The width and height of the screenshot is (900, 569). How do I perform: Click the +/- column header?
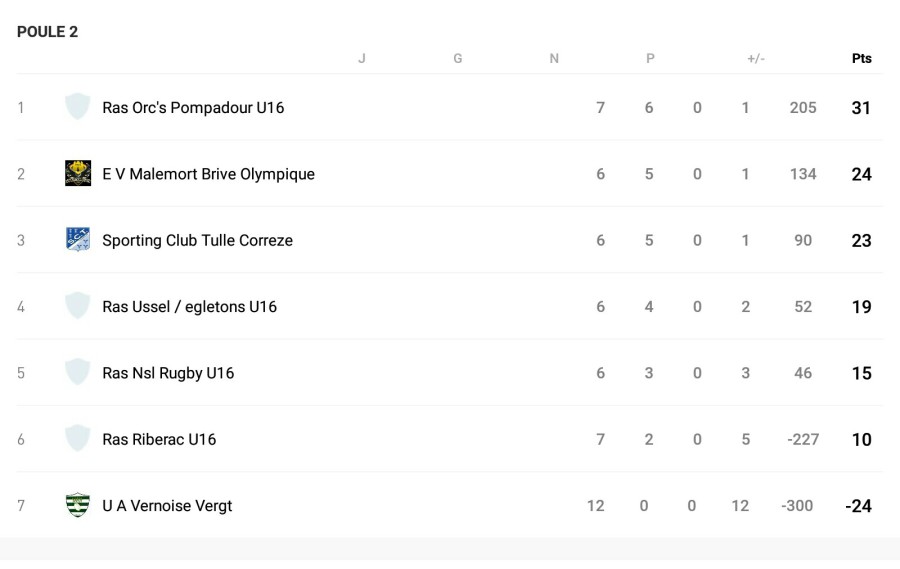(756, 58)
